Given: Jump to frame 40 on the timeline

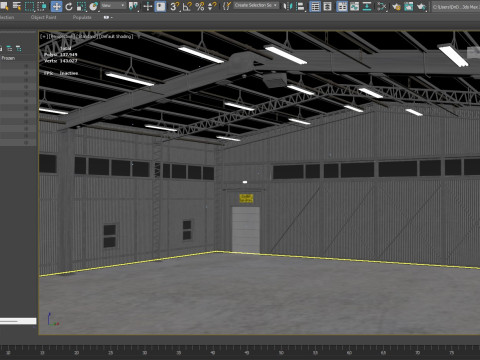Looking at the screenshot, I should [213, 353].
